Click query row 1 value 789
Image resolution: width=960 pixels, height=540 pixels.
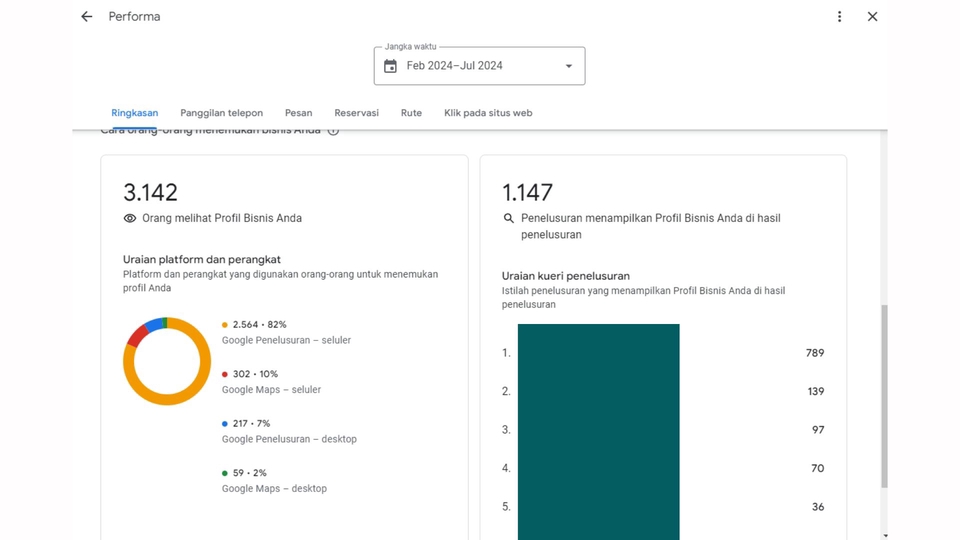(815, 353)
